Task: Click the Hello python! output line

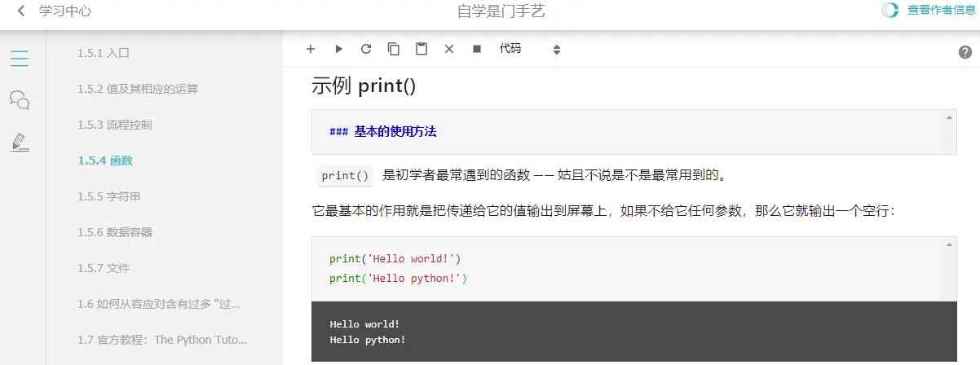Action: (x=368, y=340)
